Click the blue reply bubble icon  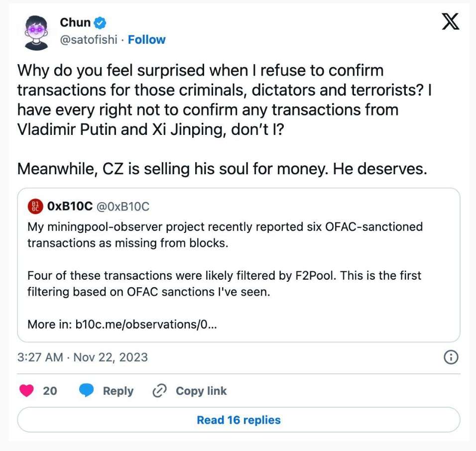[x=87, y=391]
